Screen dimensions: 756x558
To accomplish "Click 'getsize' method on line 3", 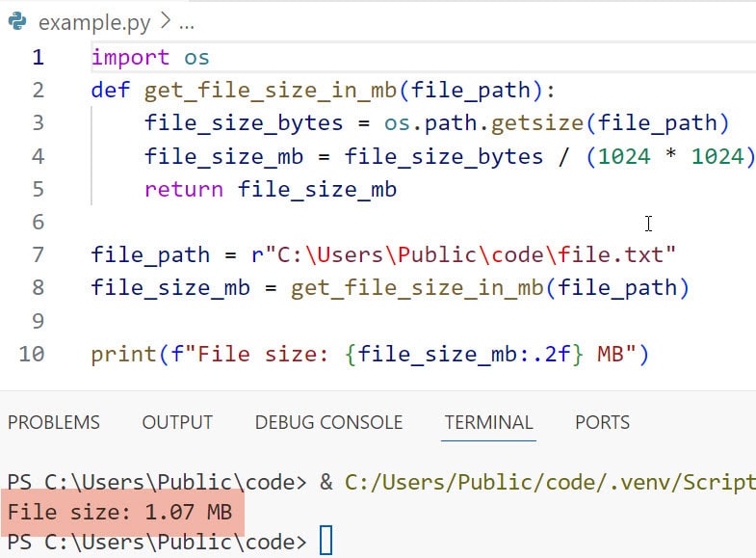I will point(537,123).
